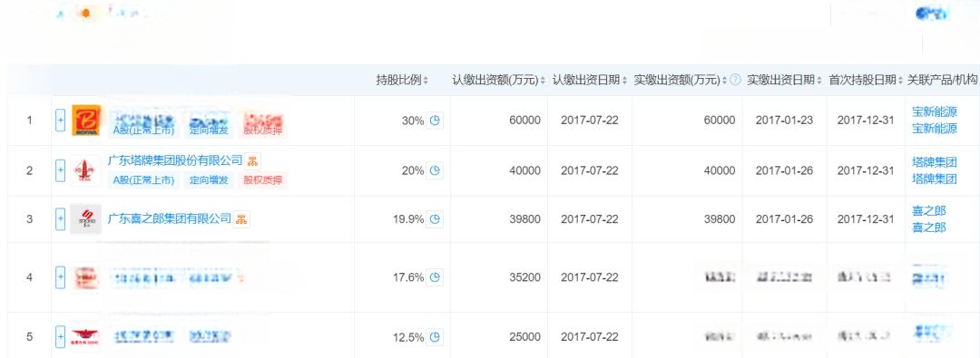This screenshot has height=358, width=980.
Task: Open pie chart icon beside 12.5%
Action: 435,337
